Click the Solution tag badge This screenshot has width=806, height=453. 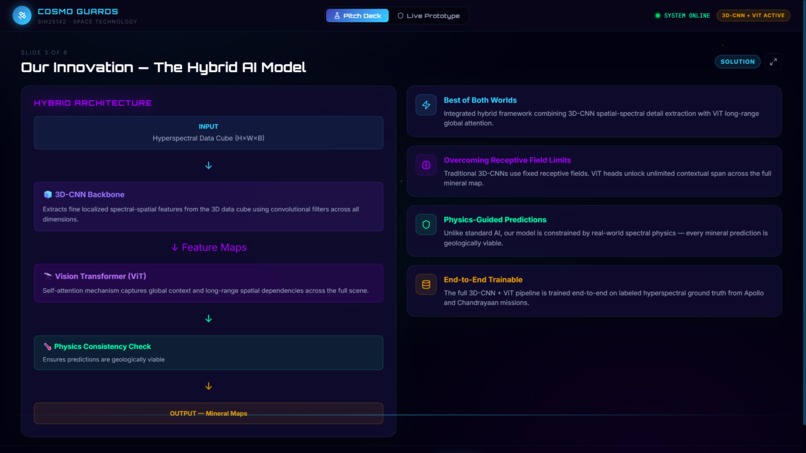tap(737, 62)
